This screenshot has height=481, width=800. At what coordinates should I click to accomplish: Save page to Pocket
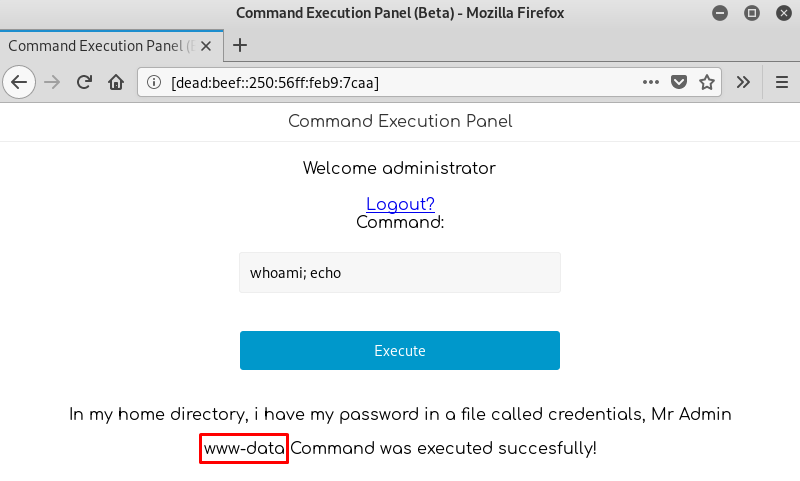[x=679, y=82]
